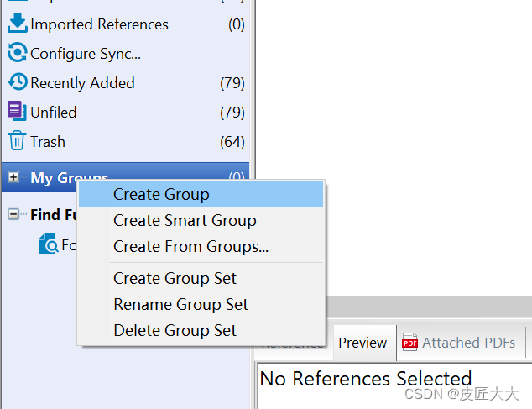The image size is (532, 409).
Task: Click the No References Selected text
Action: click(366, 379)
